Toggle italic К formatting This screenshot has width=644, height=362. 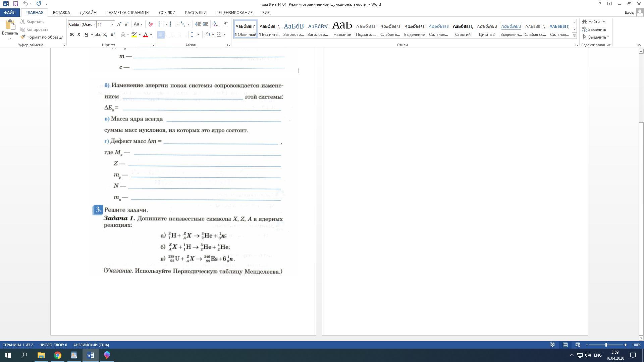pyautogui.click(x=79, y=35)
